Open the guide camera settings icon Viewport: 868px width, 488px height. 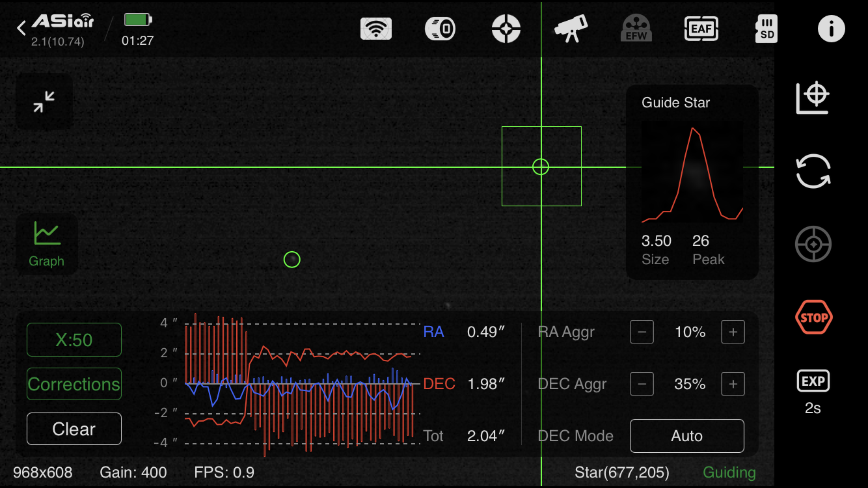441,29
